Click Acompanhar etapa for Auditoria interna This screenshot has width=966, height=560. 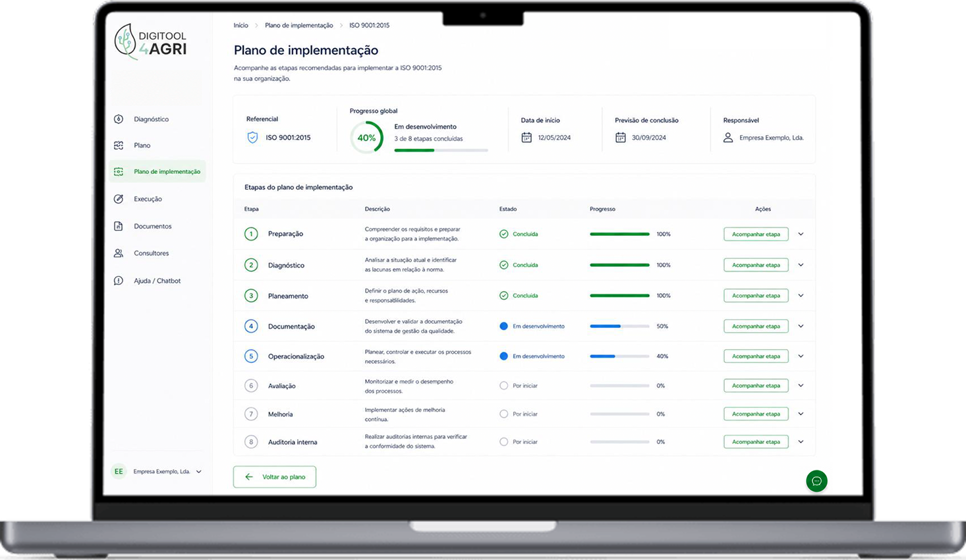pyautogui.click(x=756, y=442)
